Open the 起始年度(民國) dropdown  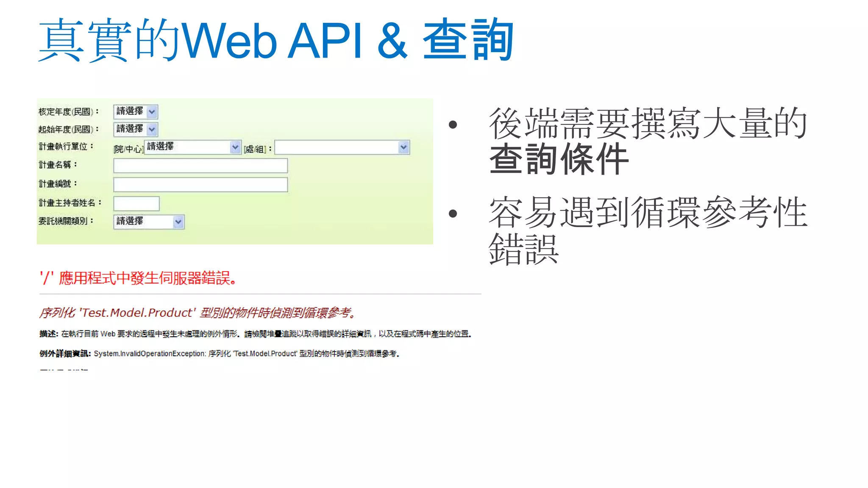[136, 129]
